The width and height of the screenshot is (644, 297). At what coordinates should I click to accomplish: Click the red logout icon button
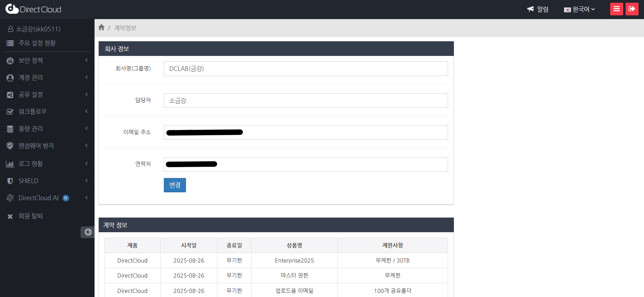632,9
